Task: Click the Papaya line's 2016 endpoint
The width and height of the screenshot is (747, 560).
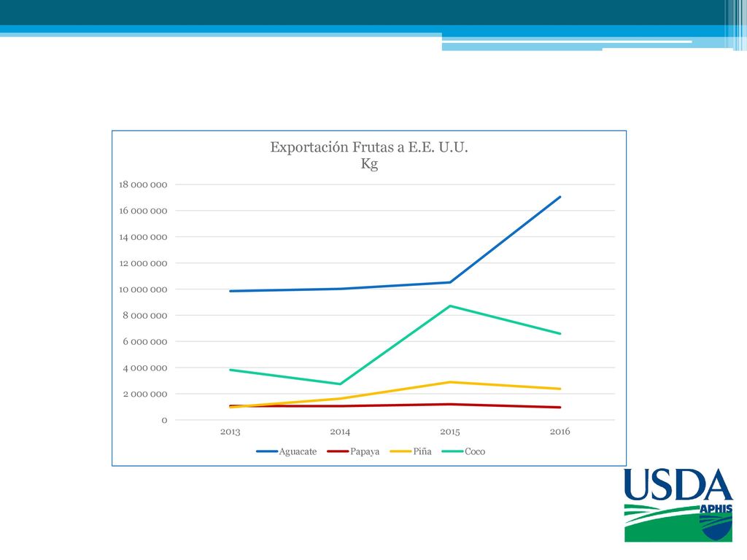Action: (560, 407)
